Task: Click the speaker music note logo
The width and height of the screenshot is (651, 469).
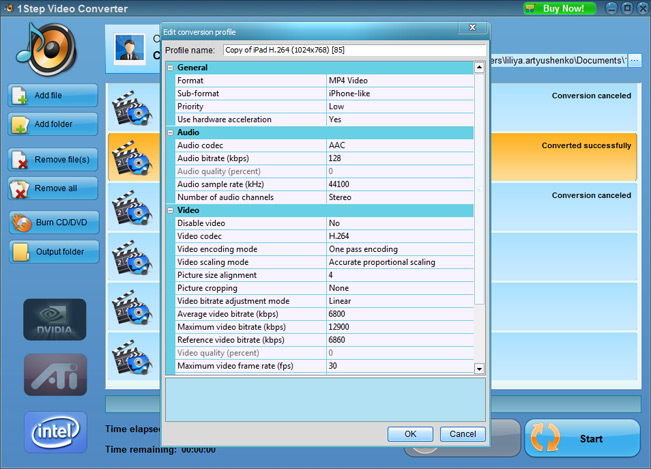Action: (x=46, y=49)
